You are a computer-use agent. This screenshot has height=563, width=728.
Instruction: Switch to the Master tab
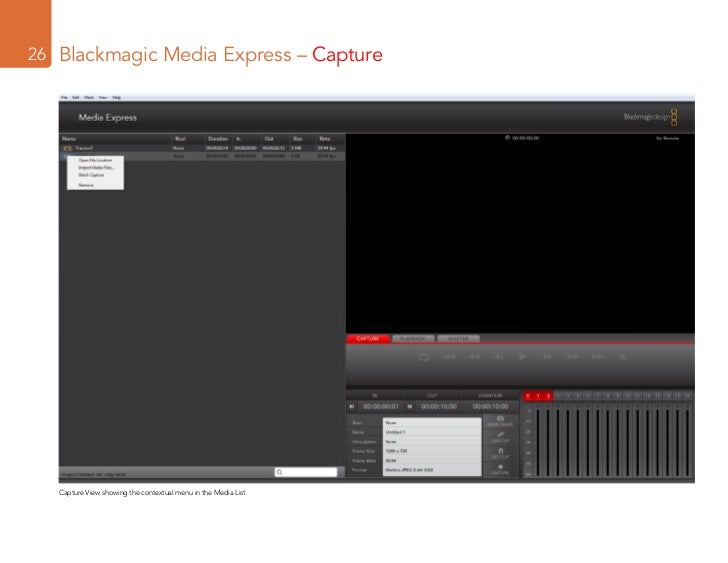click(x=458, y=339)
